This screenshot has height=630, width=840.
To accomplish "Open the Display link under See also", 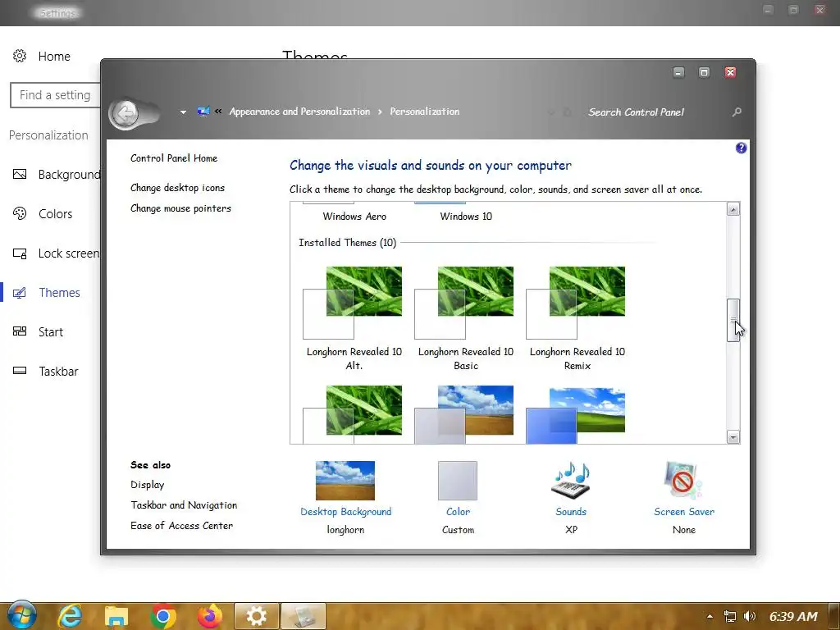I will [x=148, y=484].
